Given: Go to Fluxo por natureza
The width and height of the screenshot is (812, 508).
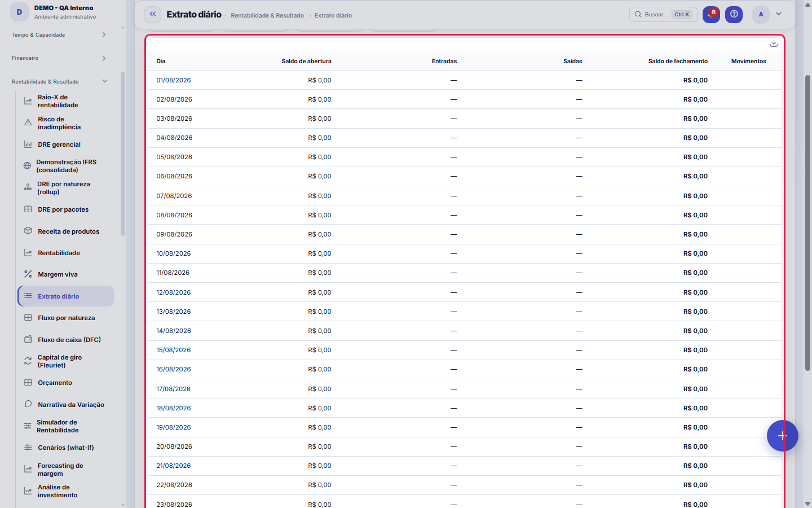Looking at the screenshot, I should pos(66,318).
